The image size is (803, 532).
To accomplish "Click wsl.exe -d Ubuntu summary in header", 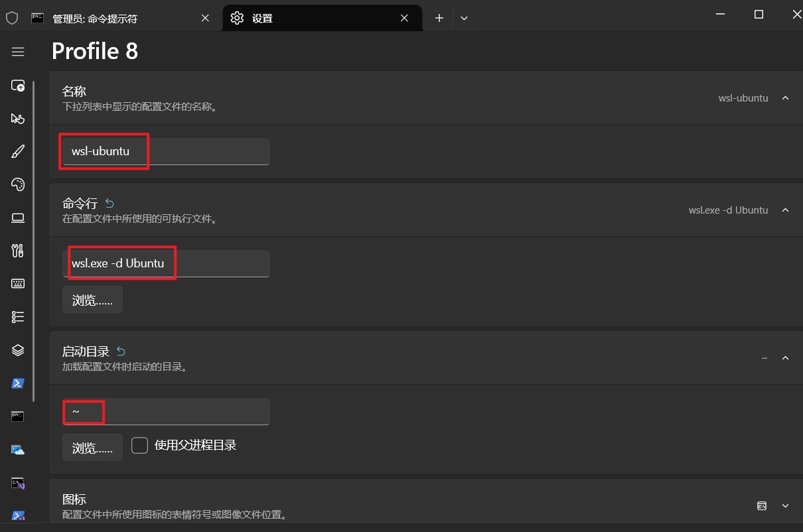I will pos(728,210).
